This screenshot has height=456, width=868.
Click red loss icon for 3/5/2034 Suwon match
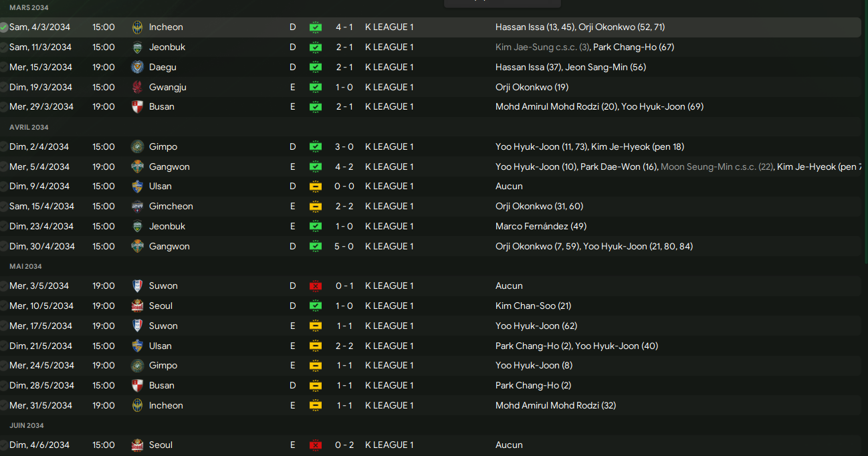click(x=316, y=286)
